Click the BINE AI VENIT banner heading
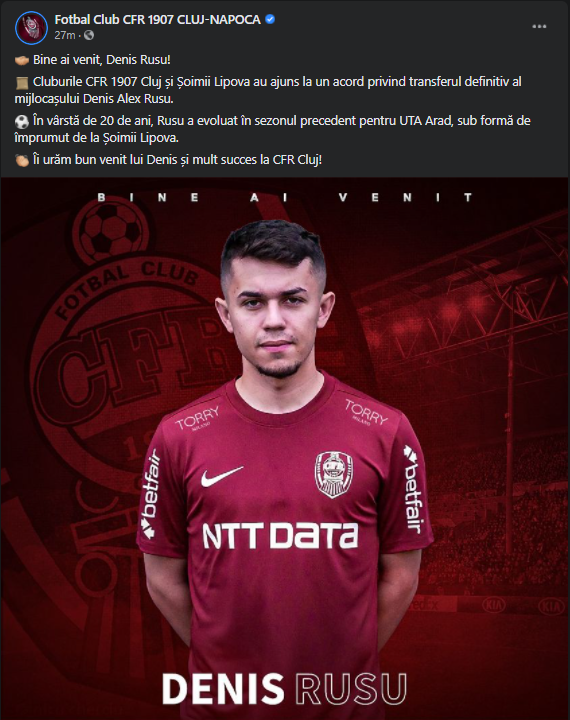Screen dimensions: 570x720 pyautogui.click(x=285, y=197)
